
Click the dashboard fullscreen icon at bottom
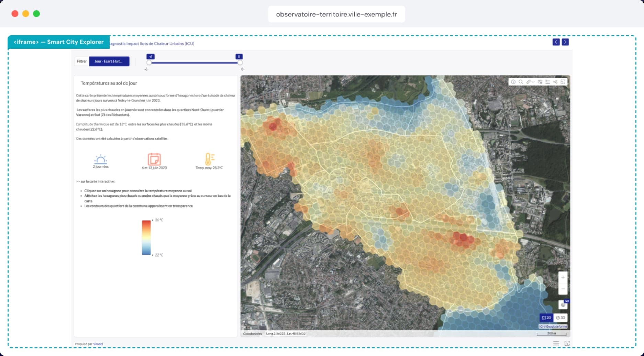pyautogui.click(x=567, y=343)
